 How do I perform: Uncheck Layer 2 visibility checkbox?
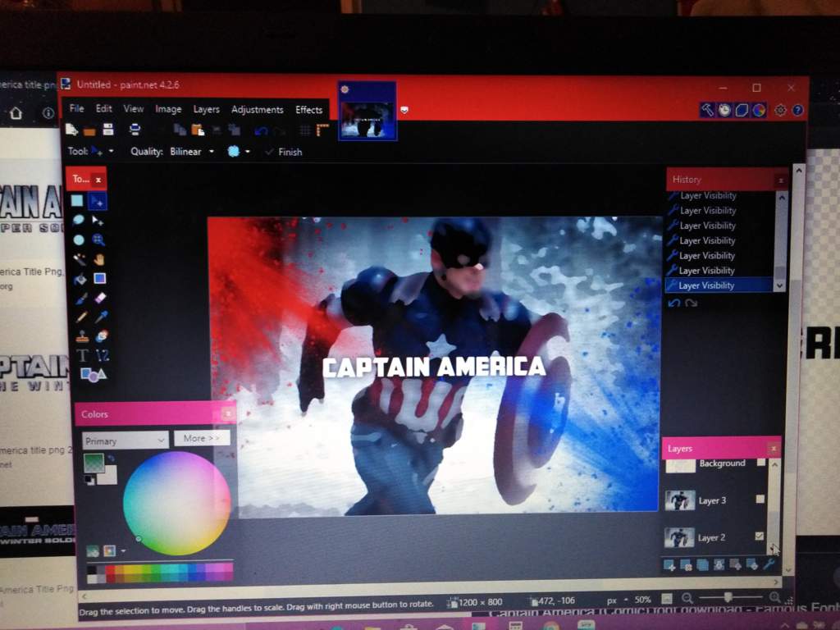pos(759,536)
